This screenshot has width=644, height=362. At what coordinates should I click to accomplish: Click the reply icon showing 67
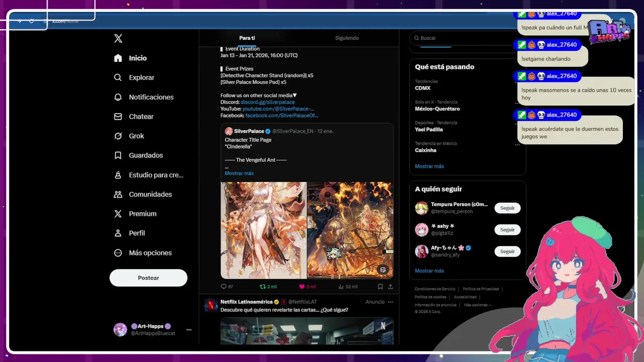227,287
